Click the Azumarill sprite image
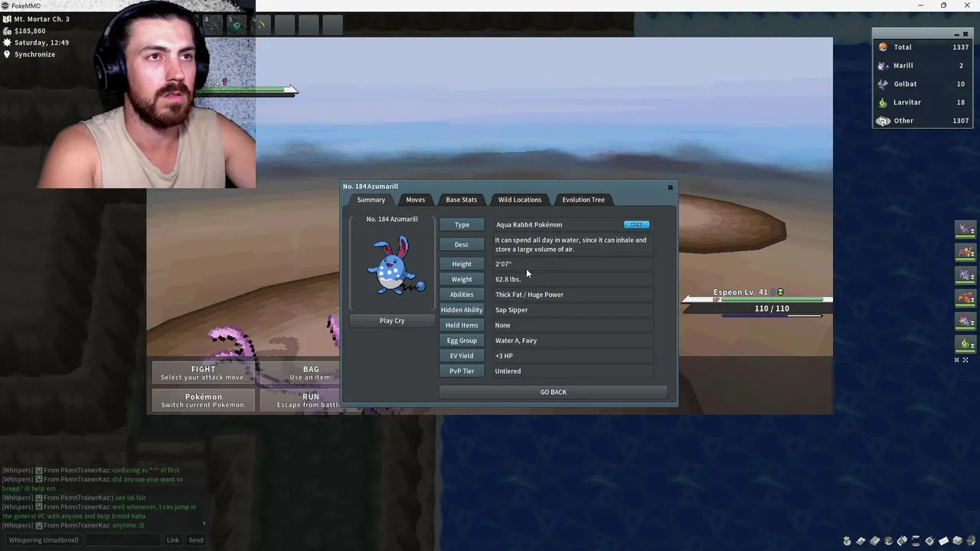This screenshot has height=551, width=980. tap(395, 266)
